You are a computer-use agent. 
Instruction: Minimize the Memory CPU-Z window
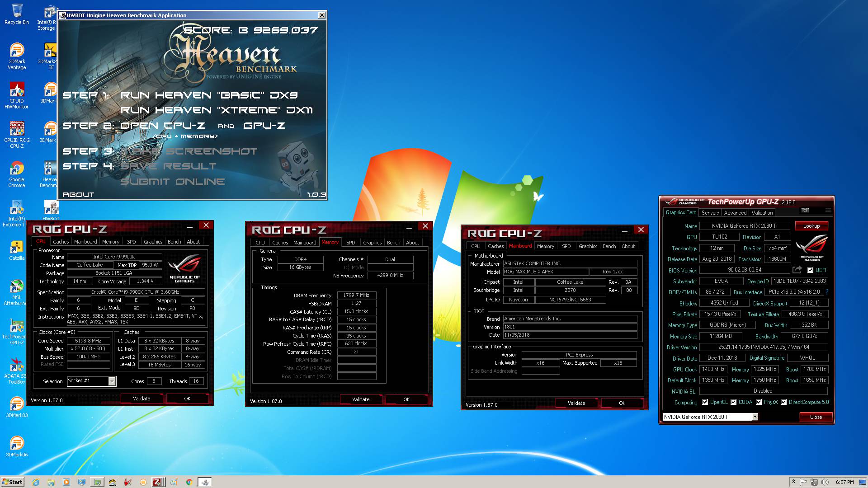409,227
